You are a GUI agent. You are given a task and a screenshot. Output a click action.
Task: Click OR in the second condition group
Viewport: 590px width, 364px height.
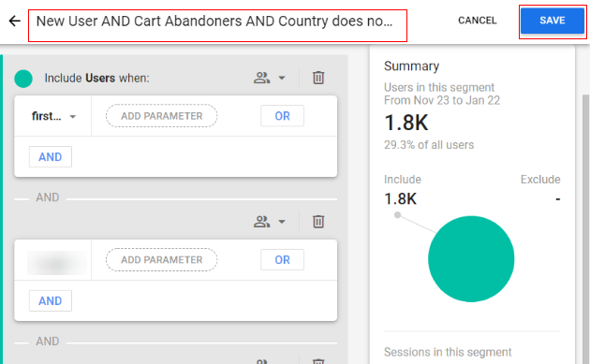pos(282,259)
